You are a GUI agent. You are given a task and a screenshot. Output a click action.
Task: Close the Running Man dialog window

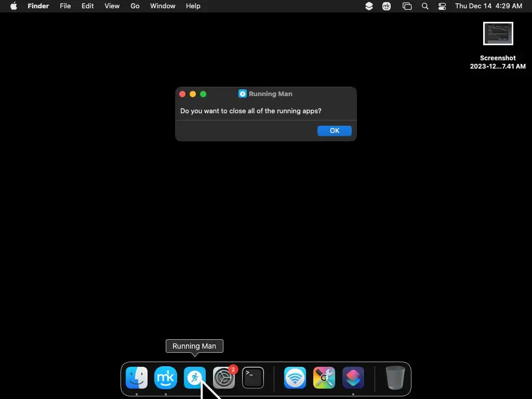tap(182, 94)
